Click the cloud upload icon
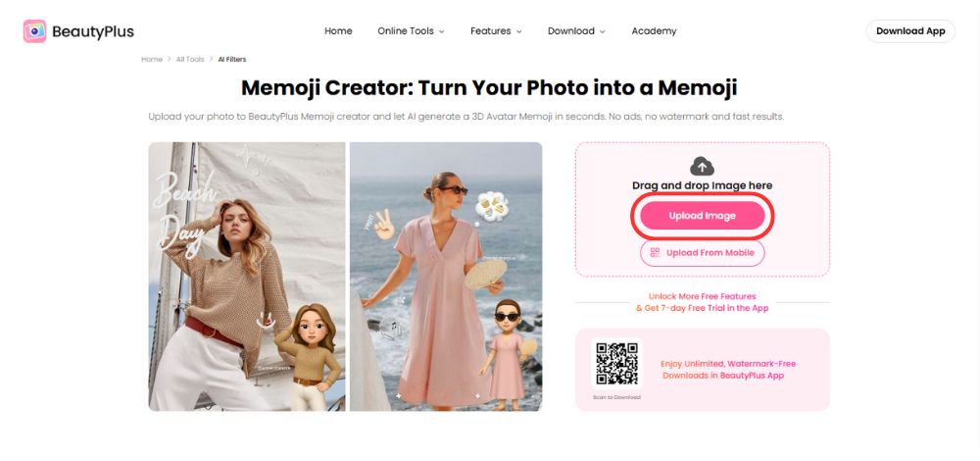The width and height of the screenshot is (980, 461). 702,167
